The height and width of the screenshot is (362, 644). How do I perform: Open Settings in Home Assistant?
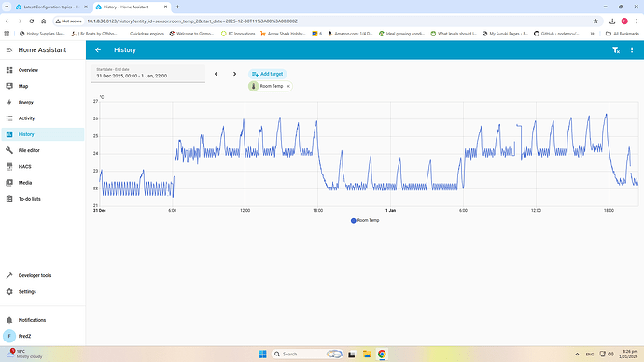43,291
